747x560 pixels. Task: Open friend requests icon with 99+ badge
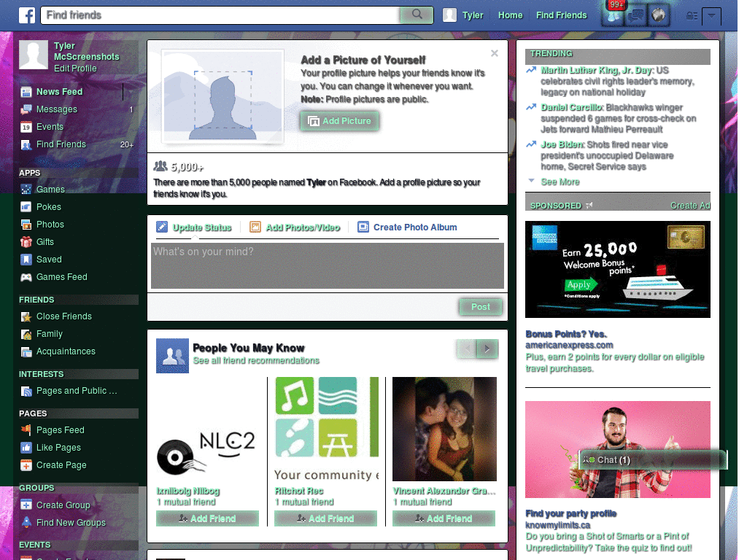613,15
